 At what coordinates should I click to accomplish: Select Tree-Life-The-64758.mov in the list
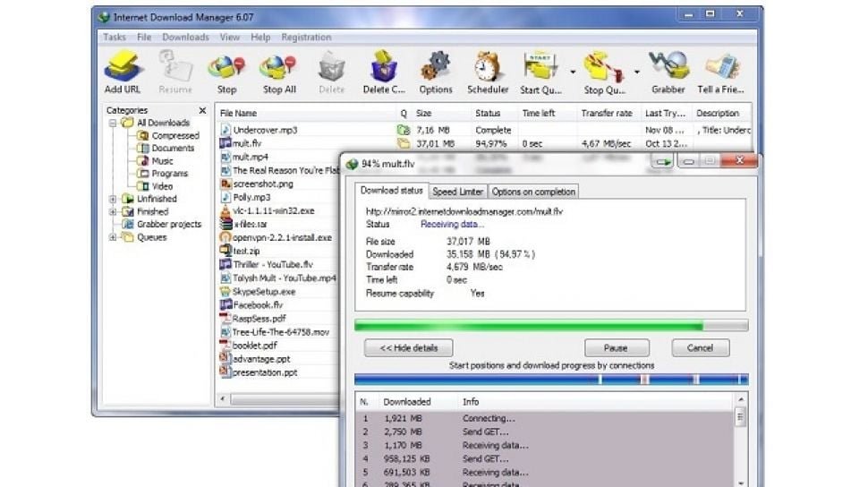click(281, 332)
